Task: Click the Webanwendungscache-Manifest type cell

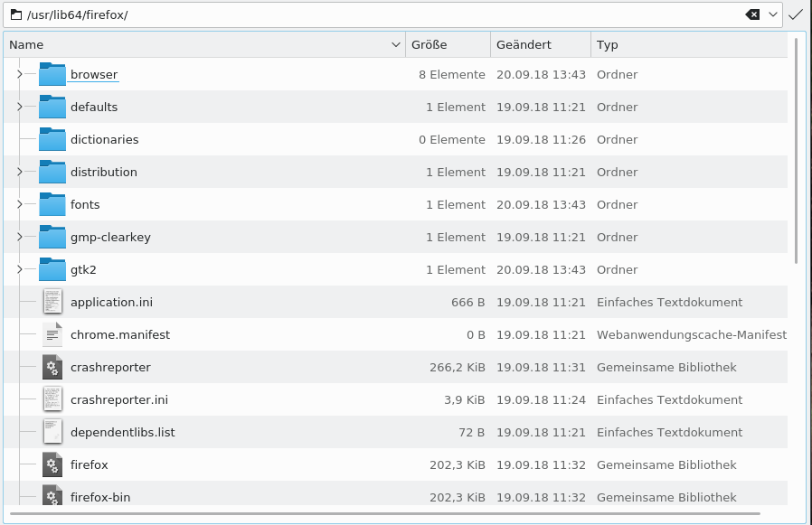Action: tap(692, 334)
